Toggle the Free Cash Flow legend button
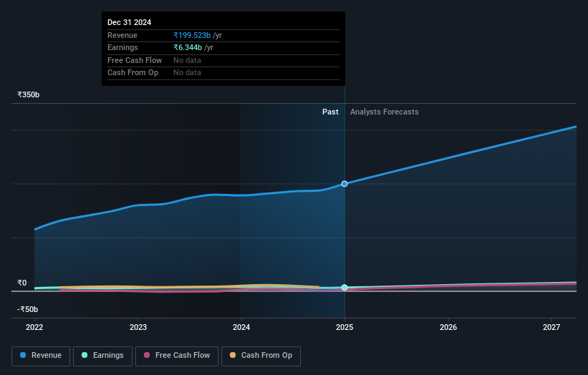Viewport: 588px width, 375px height. point(177,356)
